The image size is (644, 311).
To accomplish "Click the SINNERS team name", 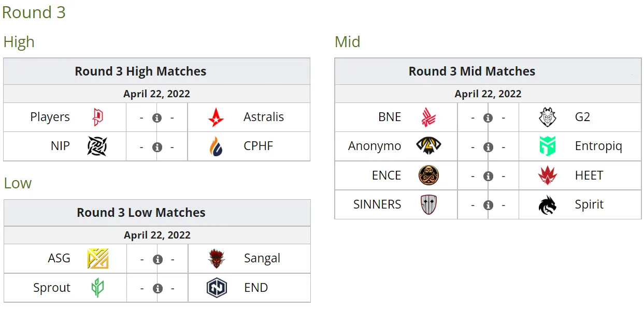I will (x=377, y=204).
